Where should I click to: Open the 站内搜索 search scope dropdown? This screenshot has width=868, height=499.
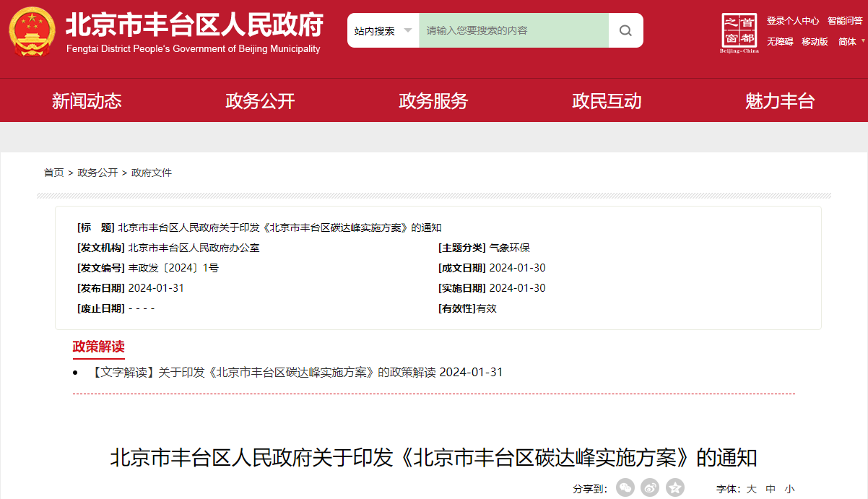[x=383, y=30]
